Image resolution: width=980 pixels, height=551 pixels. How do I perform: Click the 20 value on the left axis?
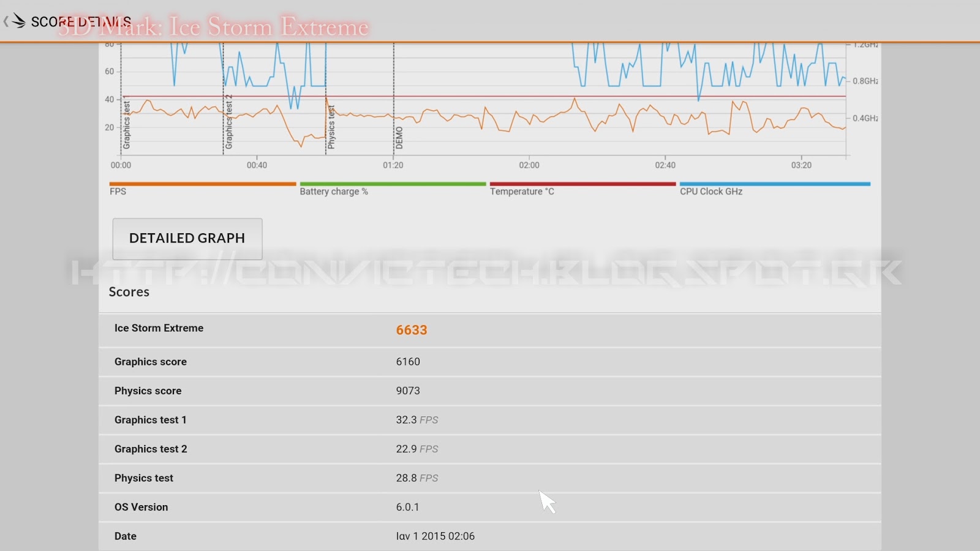109,127
